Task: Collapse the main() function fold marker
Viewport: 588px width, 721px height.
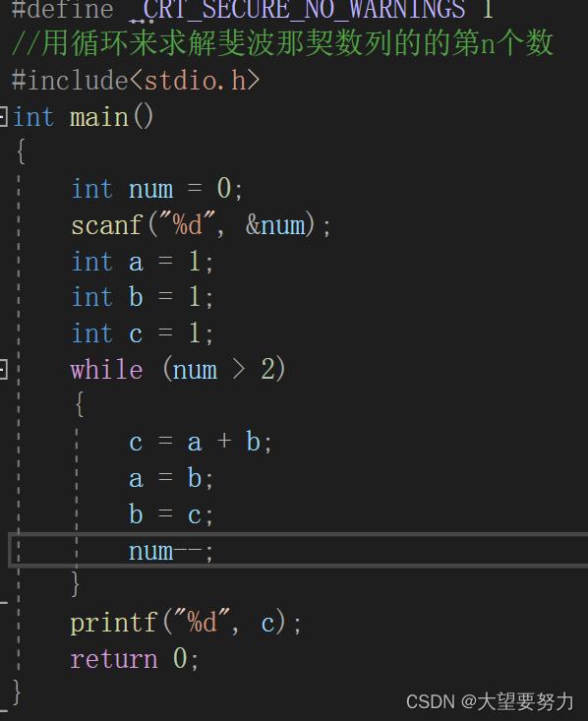Action: tap(3, 117)
